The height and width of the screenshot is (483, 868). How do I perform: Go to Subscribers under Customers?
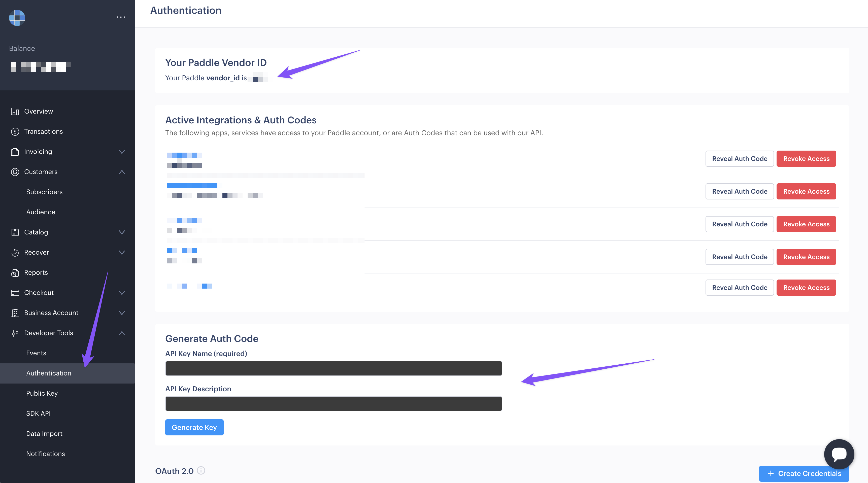tap(44, 192)
